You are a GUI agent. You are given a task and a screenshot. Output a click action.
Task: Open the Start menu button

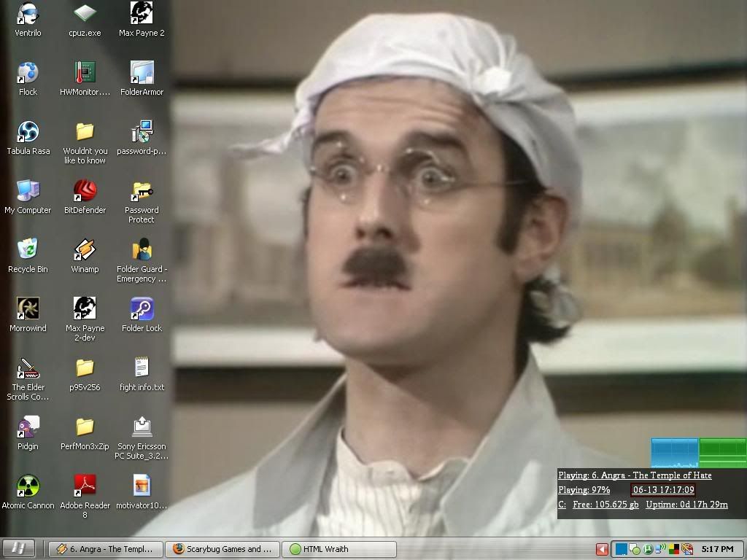tap(18, 549)
